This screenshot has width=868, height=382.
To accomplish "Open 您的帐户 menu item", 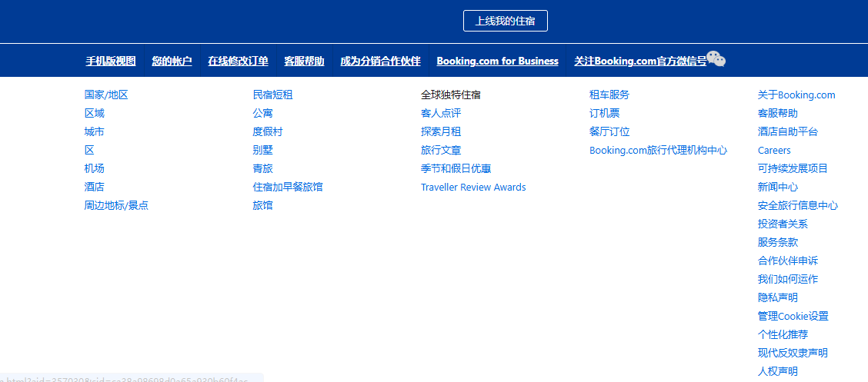I will [172, 61].
